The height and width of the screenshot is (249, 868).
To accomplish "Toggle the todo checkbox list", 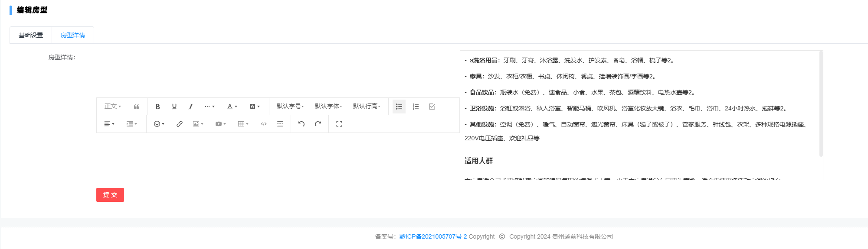I will pos(432,107).
